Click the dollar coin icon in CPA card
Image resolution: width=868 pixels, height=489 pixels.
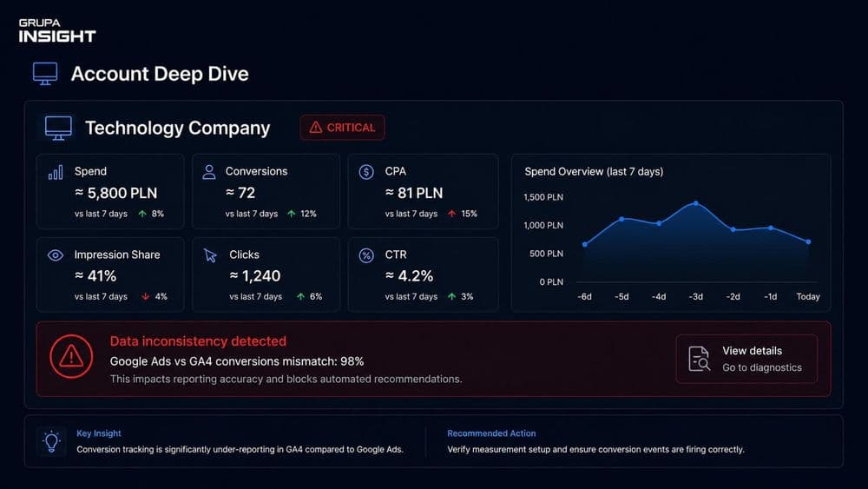coord(366,172)
